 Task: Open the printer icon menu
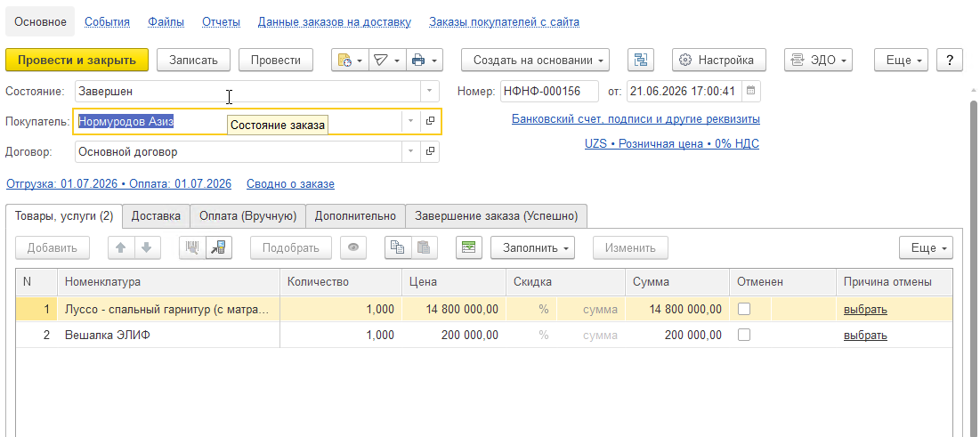425,60
